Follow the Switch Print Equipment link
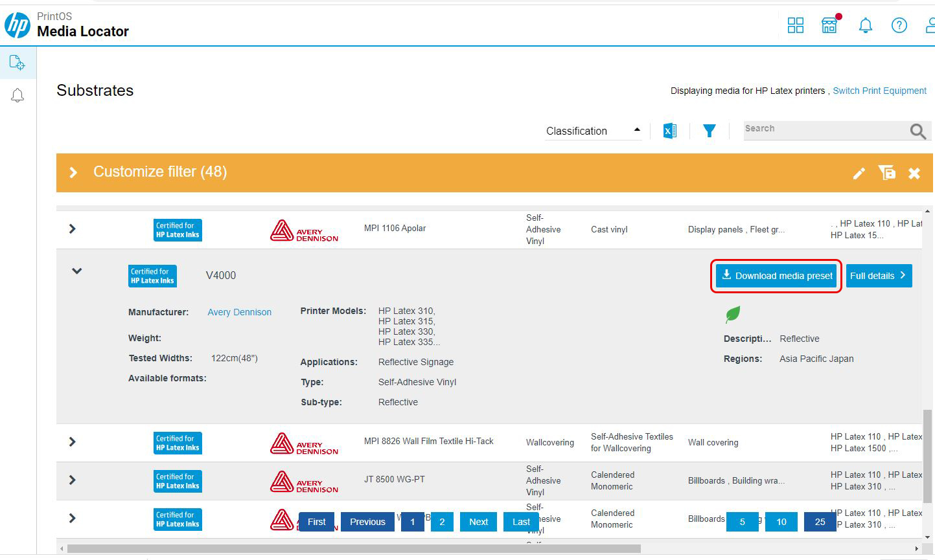 (879, 91)
